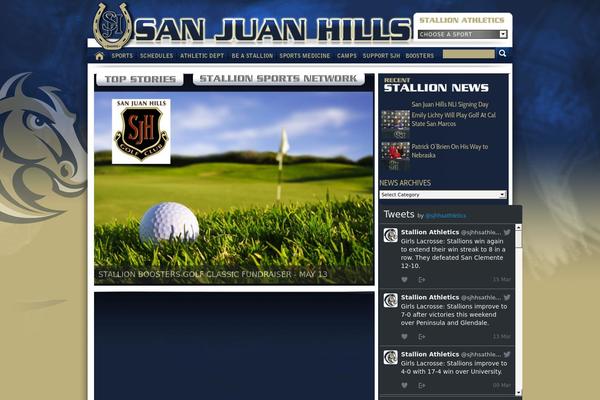This screenshot has width=600, height=400.
Task: Click the tweets scrollbar down arrow
Action: coord(518,392)
